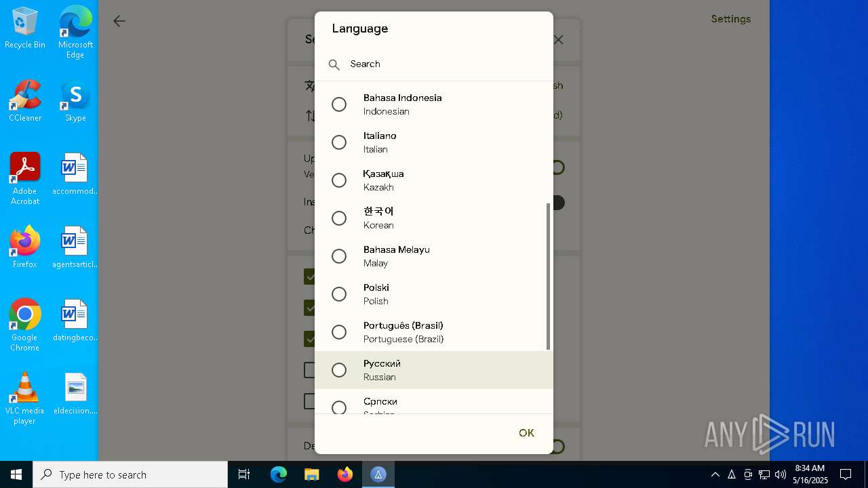Open the eldecision.. image file icon
The width and height of the screenshot is (868, 488).
click(x=75, y=394)
